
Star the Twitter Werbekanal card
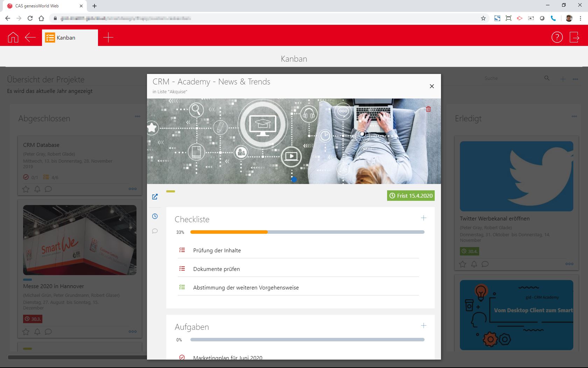pos(463,264)
